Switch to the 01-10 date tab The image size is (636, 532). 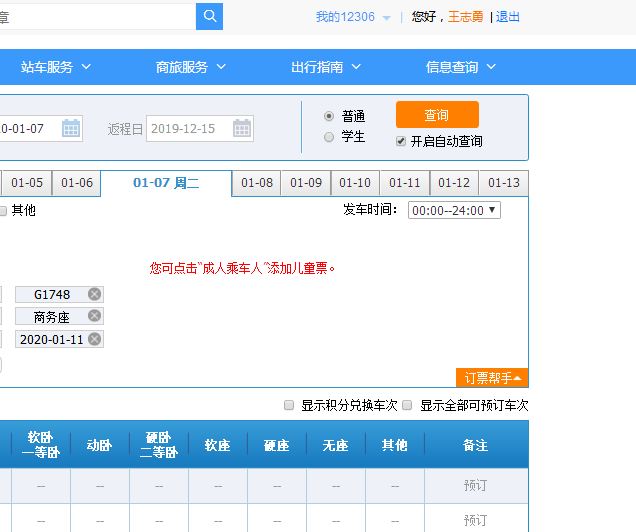pyautogui.click(x=355, y=183)
